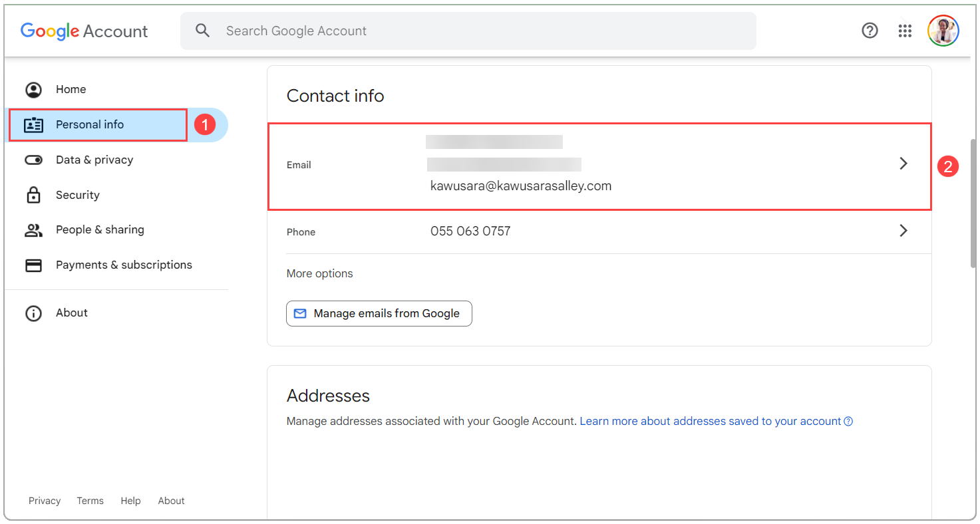Viewport: 980px width, 524px height.
Task: Click the envelope icon in Manage emails
Action: coord(300,313)
